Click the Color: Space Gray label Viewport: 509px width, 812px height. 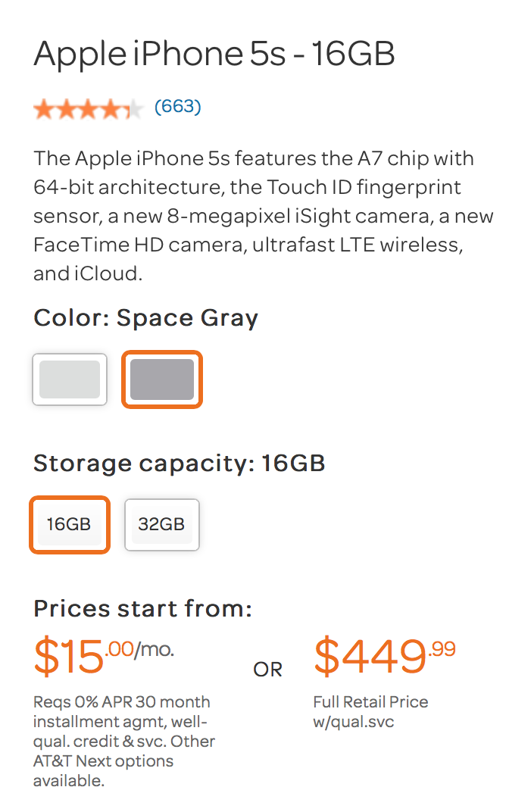tap(145, 318)
